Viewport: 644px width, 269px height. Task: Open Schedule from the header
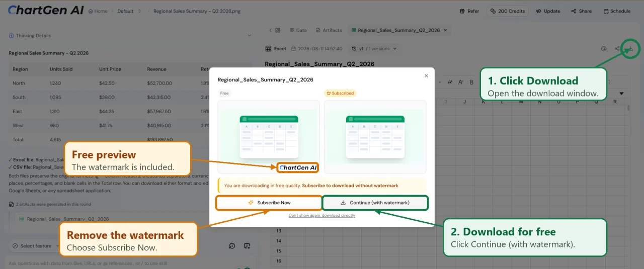[x=617, y=11]
